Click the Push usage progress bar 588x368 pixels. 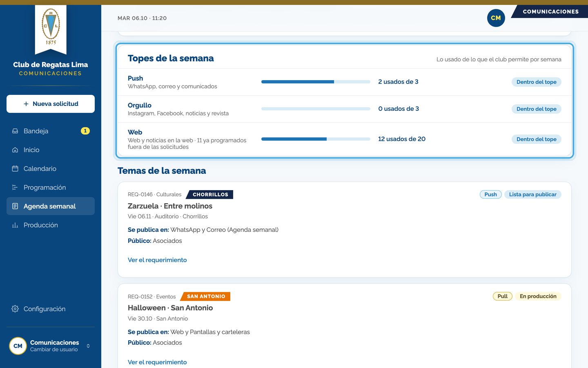click(316, 82)
